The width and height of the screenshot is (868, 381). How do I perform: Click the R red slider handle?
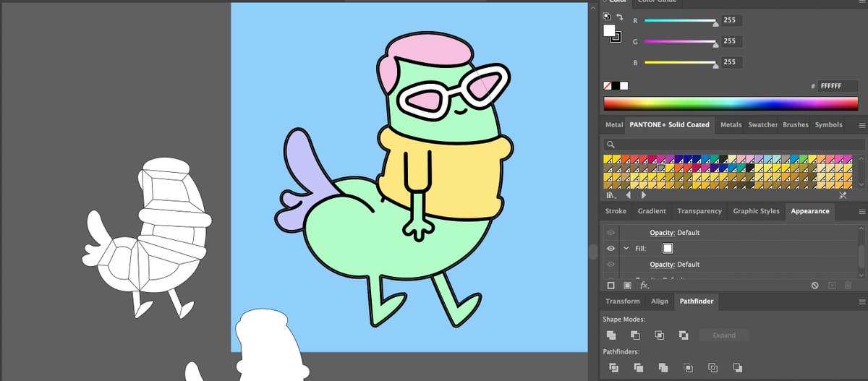(x=716, y=23)
